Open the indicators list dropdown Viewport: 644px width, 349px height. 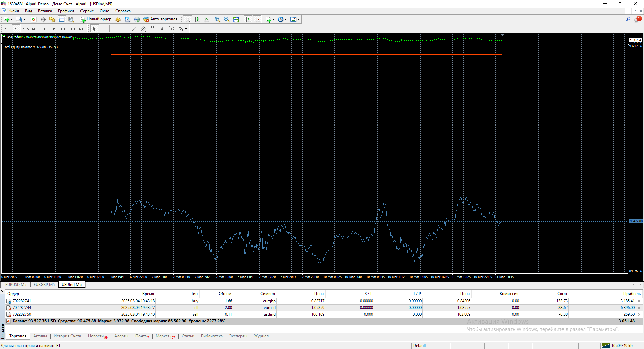(270, 19)
